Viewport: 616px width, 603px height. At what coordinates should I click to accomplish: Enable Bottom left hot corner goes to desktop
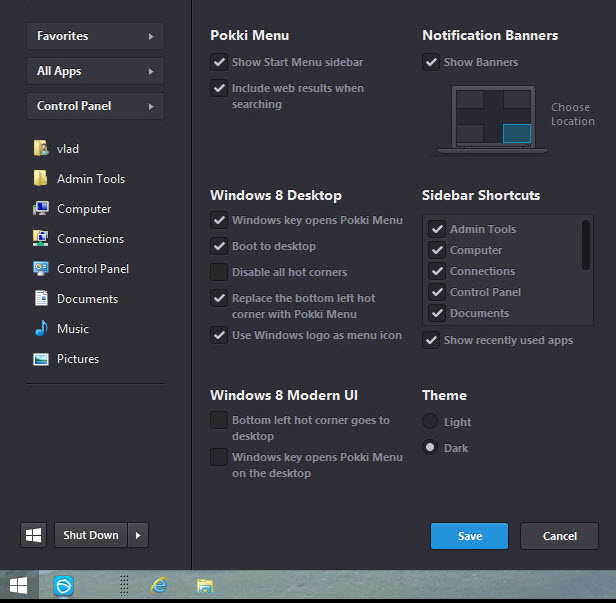click(219, 420)
